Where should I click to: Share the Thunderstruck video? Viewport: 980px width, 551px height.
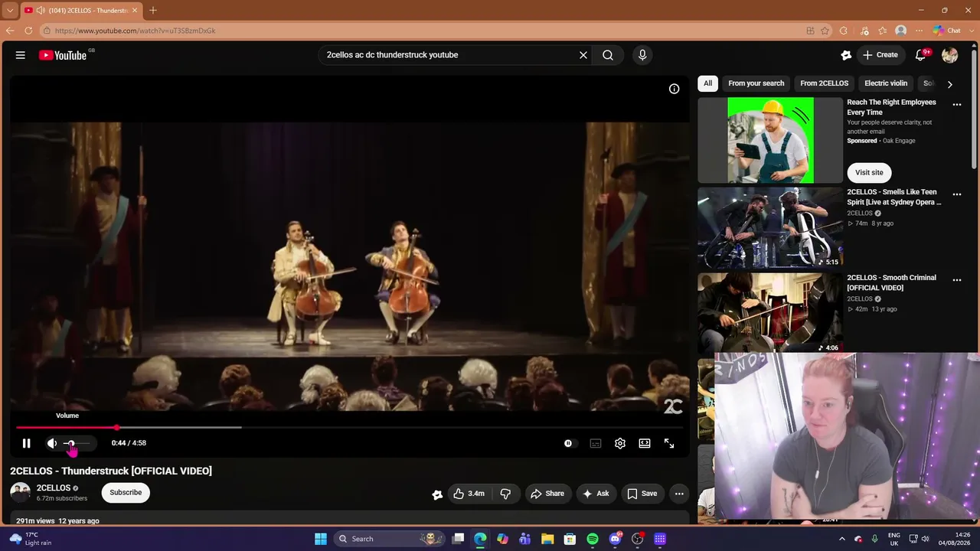pos(547,494)
